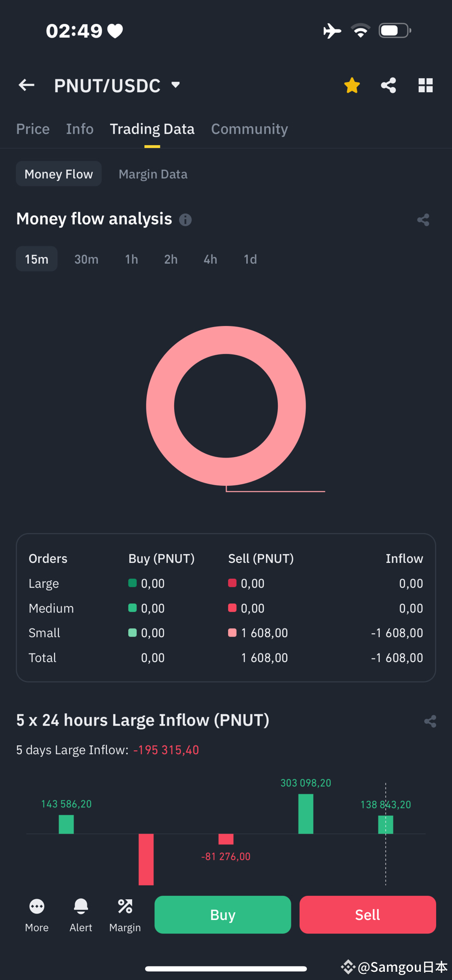Viewport: 452px width, 980px height.
Task: Tap the share icon in the header
Action: coord(389,85)
